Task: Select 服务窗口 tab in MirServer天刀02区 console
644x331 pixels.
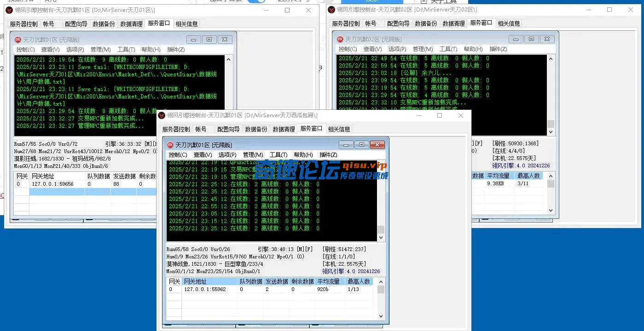Action: pos(481,23)
